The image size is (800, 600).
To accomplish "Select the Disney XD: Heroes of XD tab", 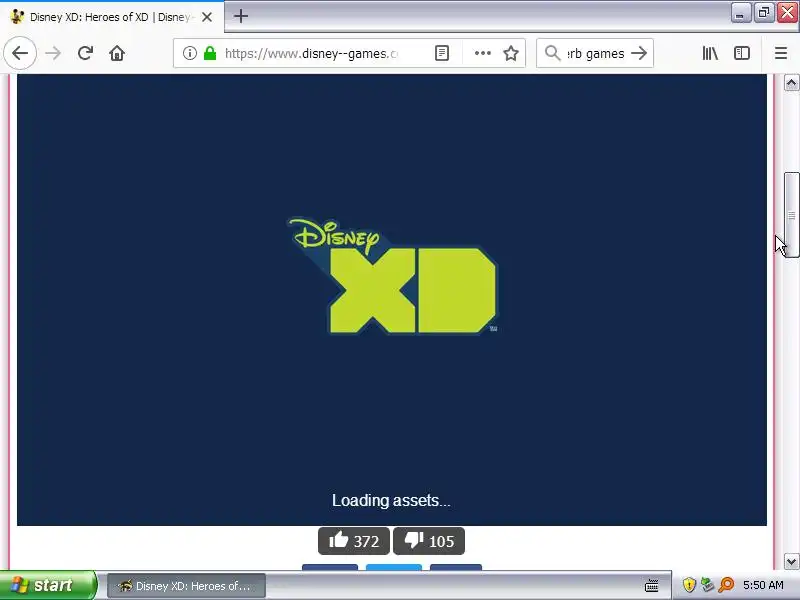I will click(112, 17).
